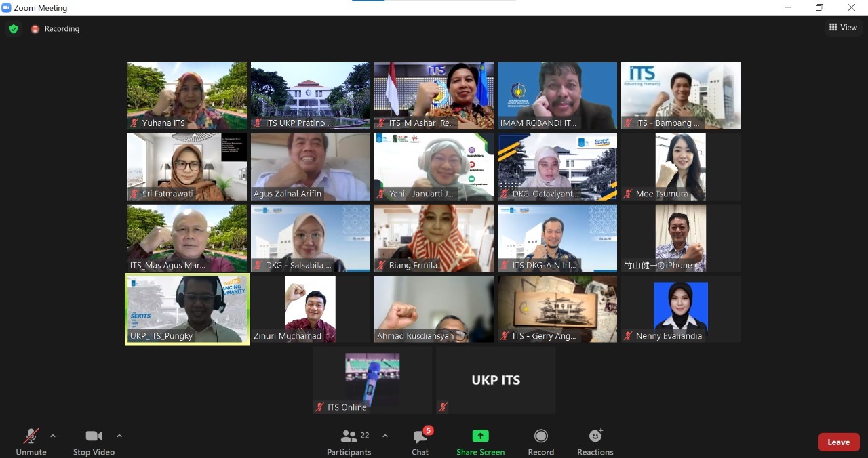Open the Chat panel icon
The image size is (868, 458).
click(420, 436)
